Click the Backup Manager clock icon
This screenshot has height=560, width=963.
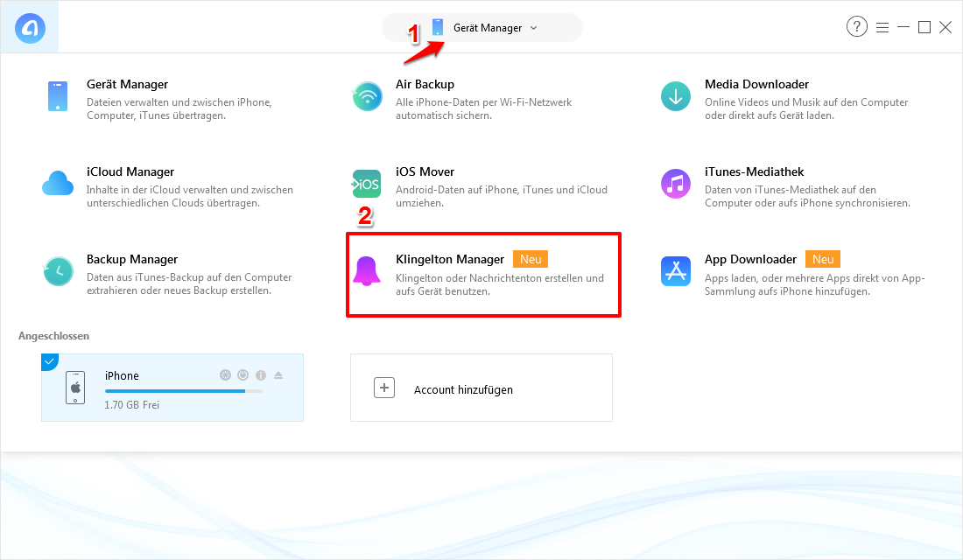(x=59, y=270)
